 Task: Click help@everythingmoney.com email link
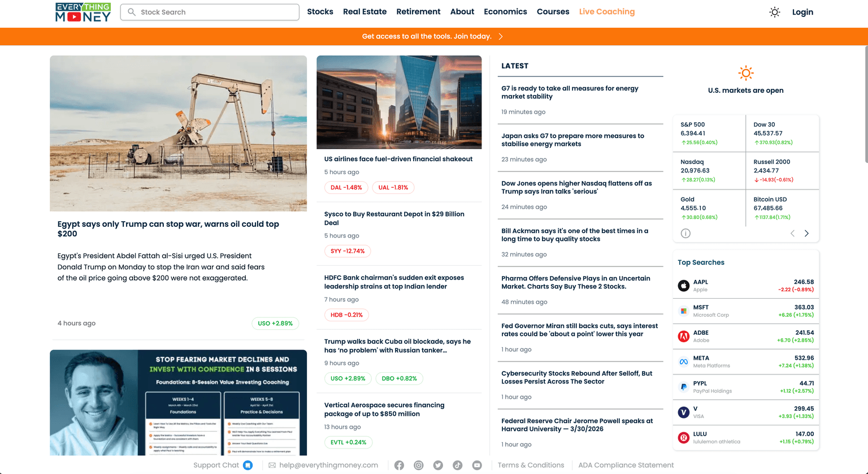[x=328, y=465]
